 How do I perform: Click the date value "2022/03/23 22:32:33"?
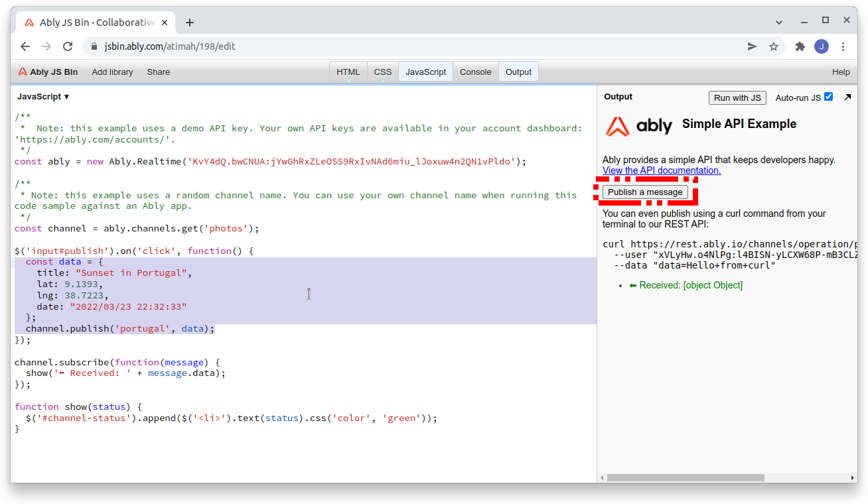(128, 307)
